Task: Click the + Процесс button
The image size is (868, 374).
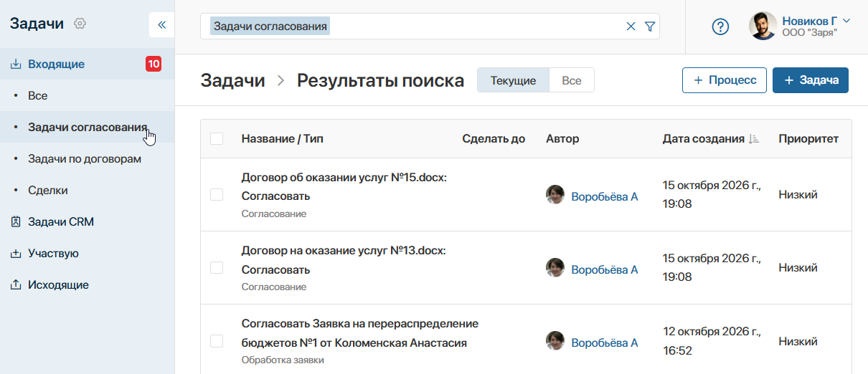Action: click(725, 80)
